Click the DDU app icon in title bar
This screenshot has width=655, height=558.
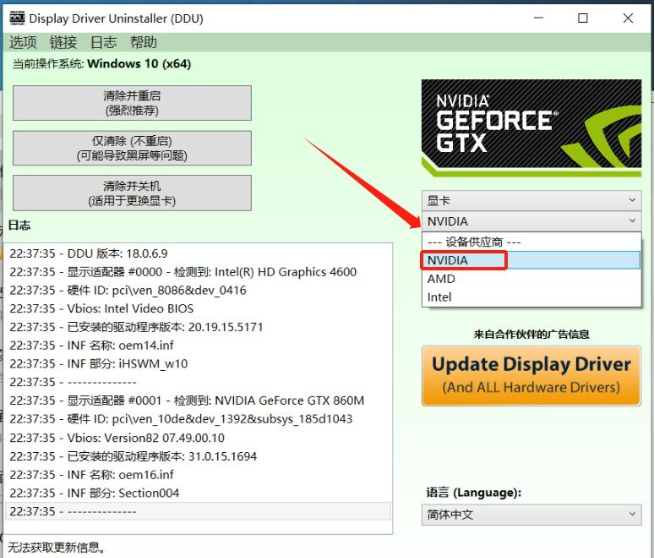pyautogui.click(x=17, y=18)
